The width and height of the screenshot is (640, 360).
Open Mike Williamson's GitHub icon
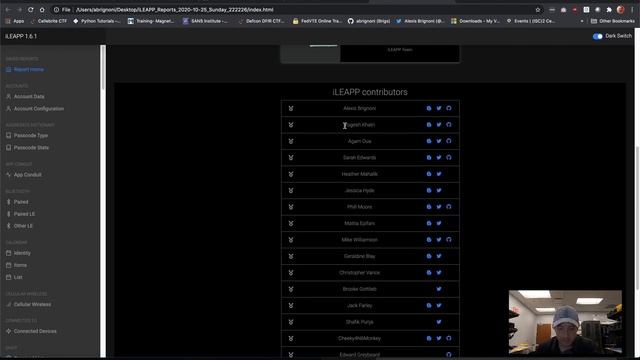449,240
